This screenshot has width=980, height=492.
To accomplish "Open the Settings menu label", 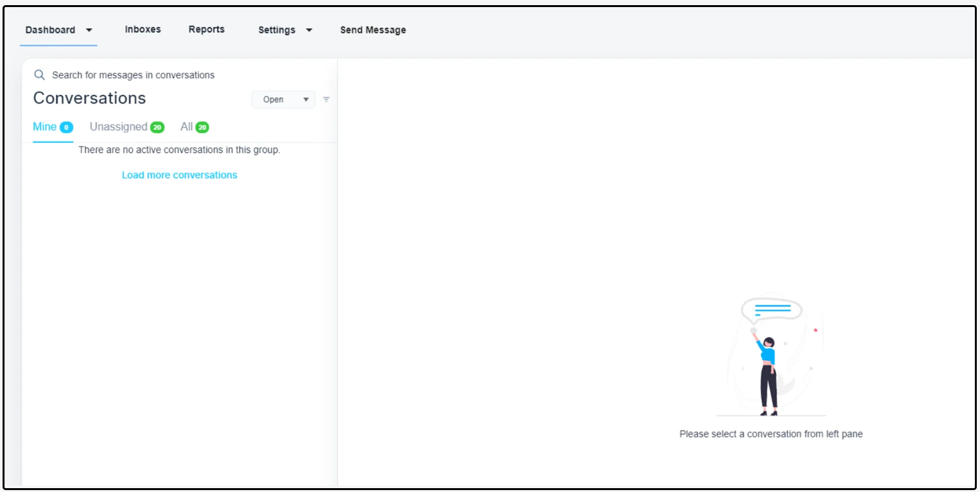I will 277,30.
